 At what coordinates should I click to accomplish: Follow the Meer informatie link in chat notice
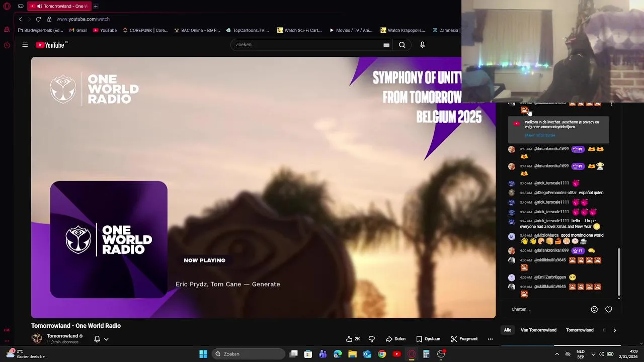click(x=540, y=135)
